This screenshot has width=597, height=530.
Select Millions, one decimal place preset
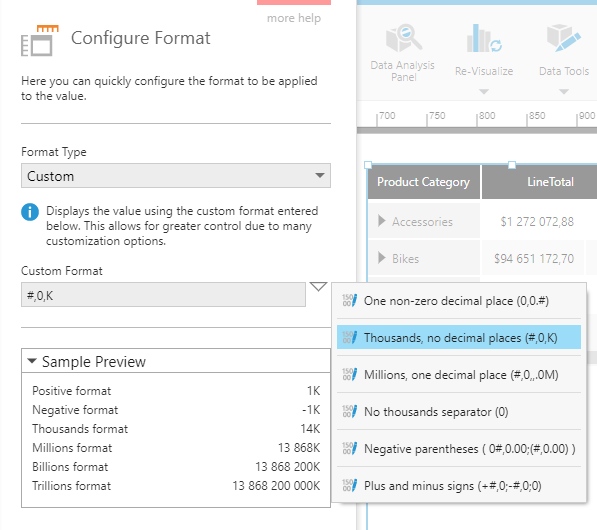click(x=459, y=374)
